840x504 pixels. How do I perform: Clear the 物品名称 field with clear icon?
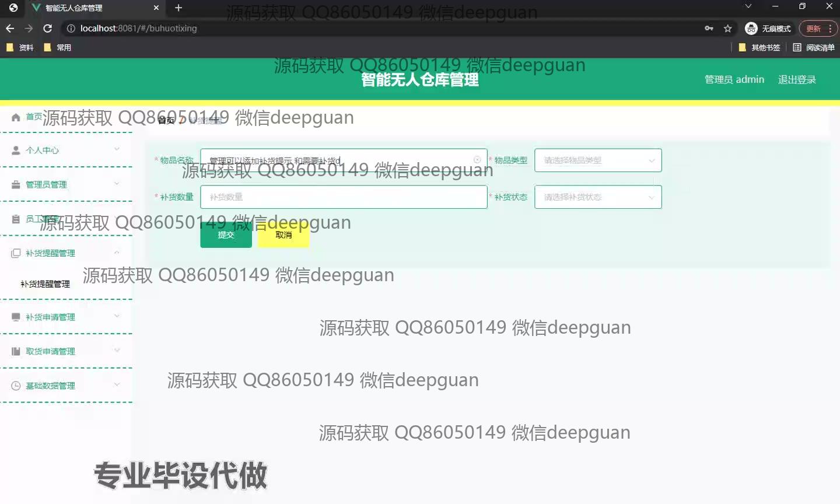tap(477, 160)
